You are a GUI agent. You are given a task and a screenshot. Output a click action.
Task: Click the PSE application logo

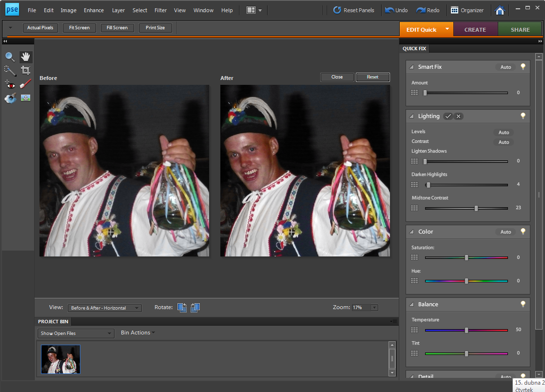click(x=12, y=10)
